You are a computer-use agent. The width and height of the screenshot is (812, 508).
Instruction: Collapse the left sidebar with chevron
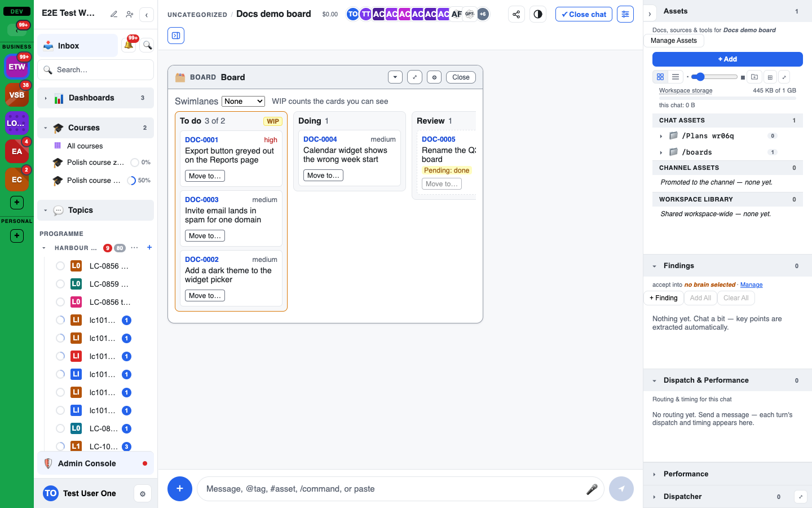[x=147, y=15]
